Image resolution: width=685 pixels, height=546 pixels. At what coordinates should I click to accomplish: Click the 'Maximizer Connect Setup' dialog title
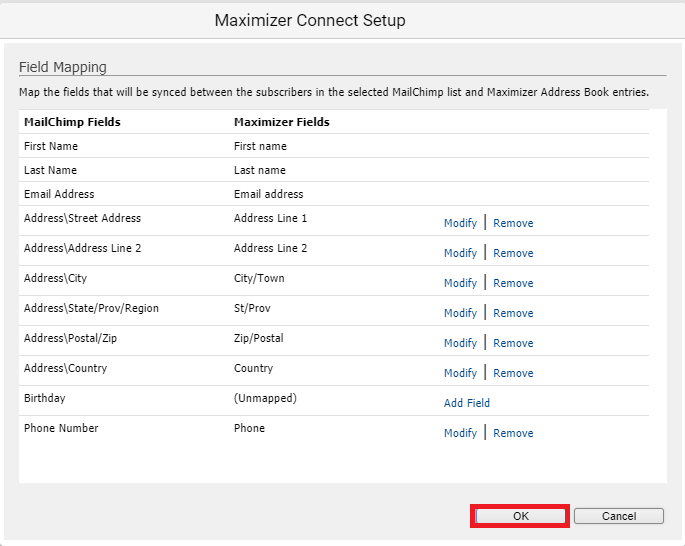pyautogui.click(x=310, y=20)
